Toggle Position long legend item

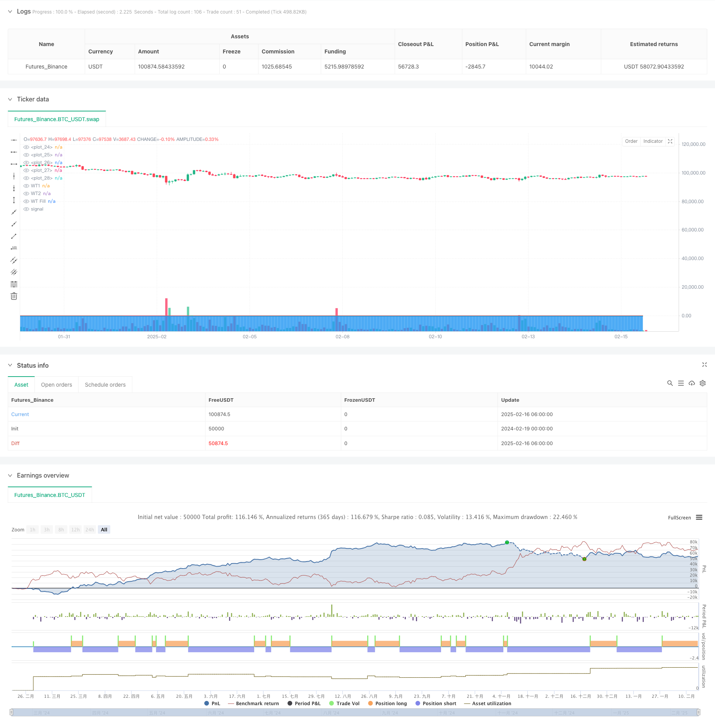click(387, 703)
